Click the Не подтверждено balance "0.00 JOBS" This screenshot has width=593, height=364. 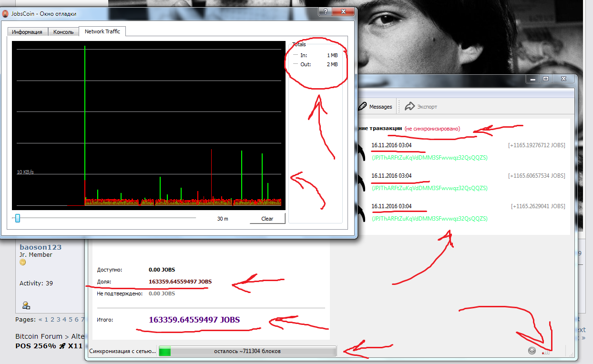pyautogui.click(x=162, y=293)
